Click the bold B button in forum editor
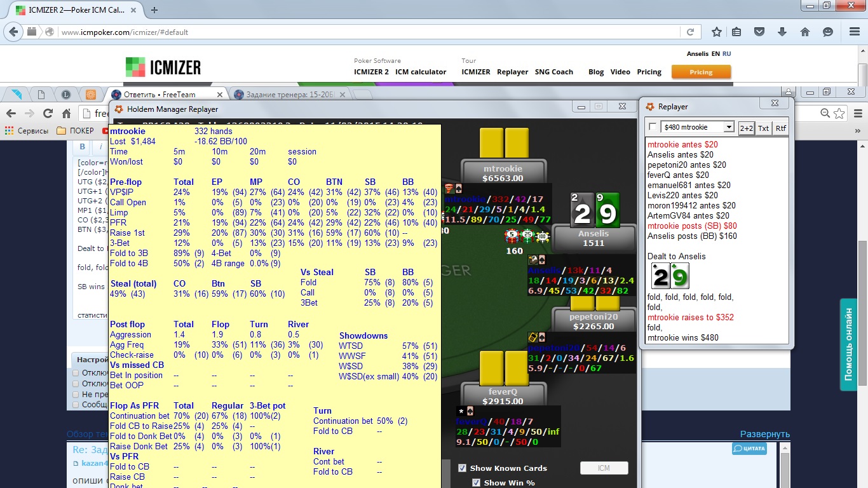Image resolution: width=868 pixels, height=488 pixels. click(x=82, y=147)
